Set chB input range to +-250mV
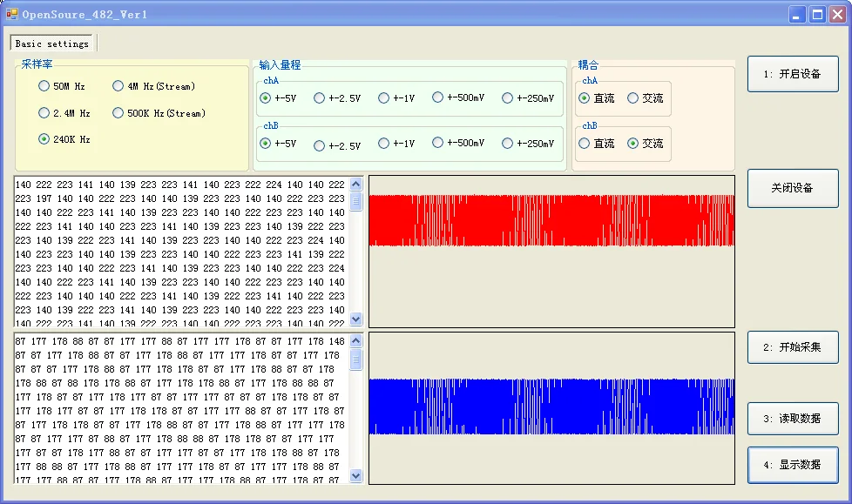This screenshot has width=852, height=504. [508, 144]
